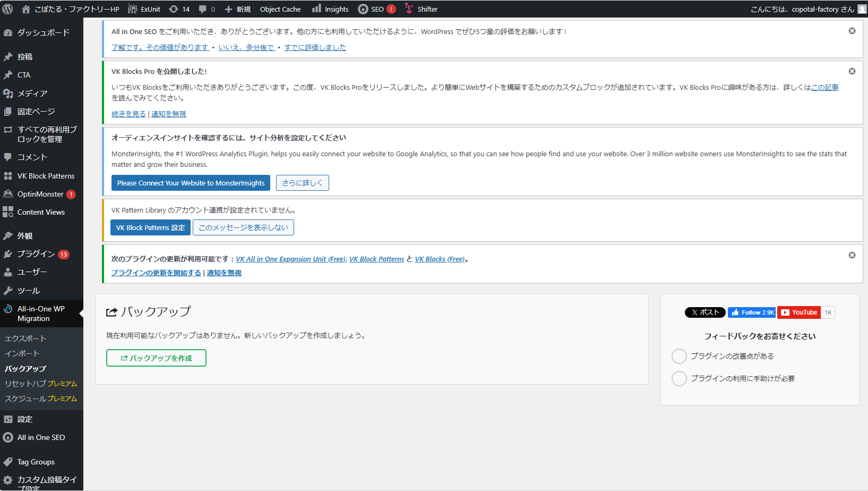The height and width of the screenshot is (491, 868).
Task: Go to the エクスポート submenu
Action: (25, 338)
